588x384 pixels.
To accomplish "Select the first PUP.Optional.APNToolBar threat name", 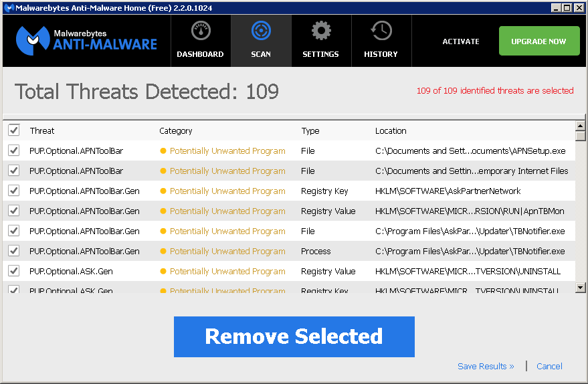I will [x=76, y=151].
